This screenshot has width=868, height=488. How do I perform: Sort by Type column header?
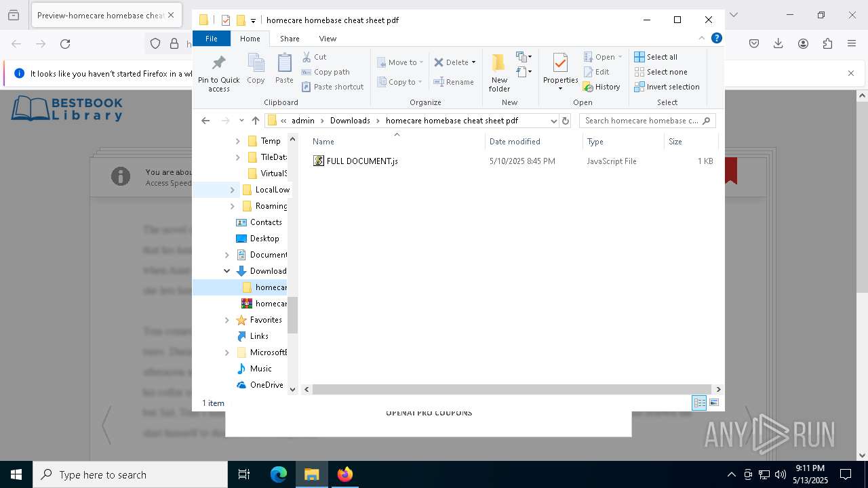(623, 142)
